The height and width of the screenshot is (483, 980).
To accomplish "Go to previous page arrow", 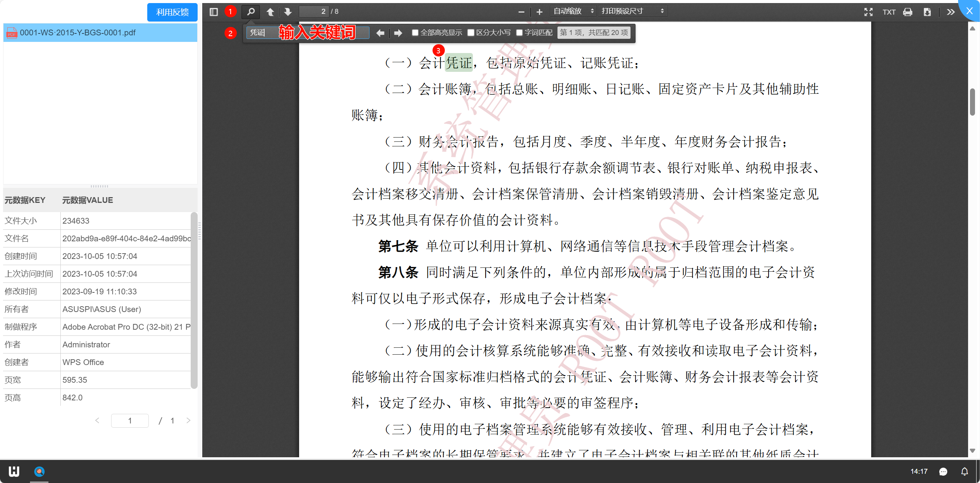I will [270, 12].
